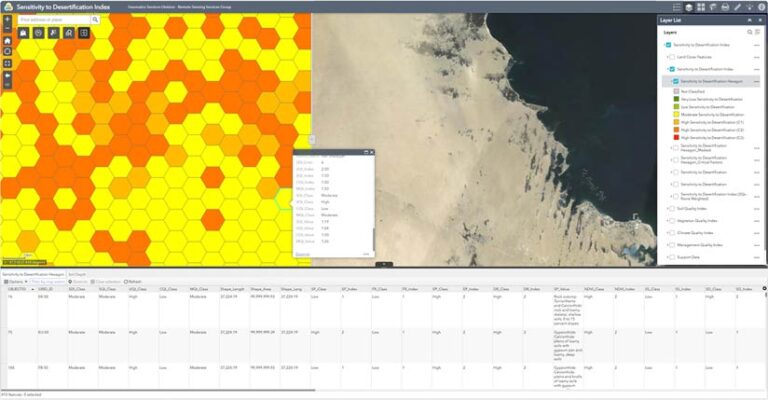Open the Print widget in header

coord(725,7)
